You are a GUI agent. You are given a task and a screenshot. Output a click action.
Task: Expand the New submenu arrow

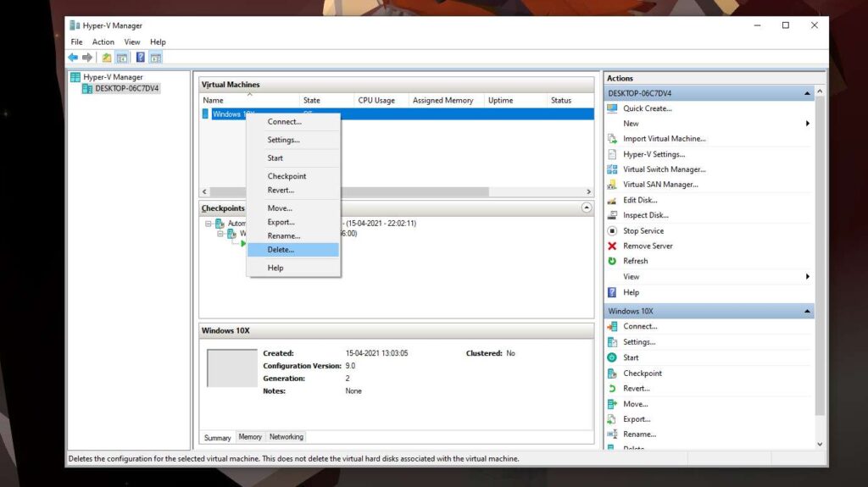click(808, 124)
